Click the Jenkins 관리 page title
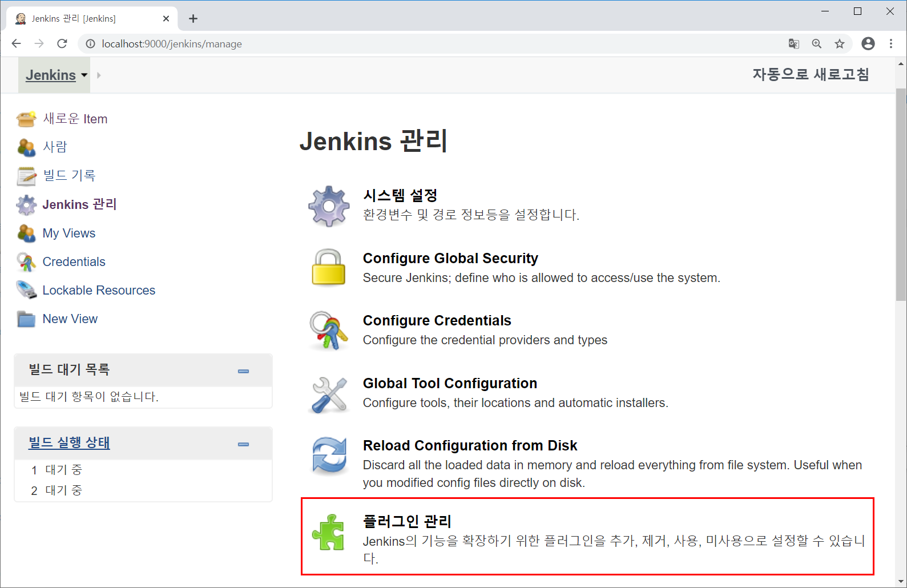The image size is (907, 588). [x=374, y=140]
